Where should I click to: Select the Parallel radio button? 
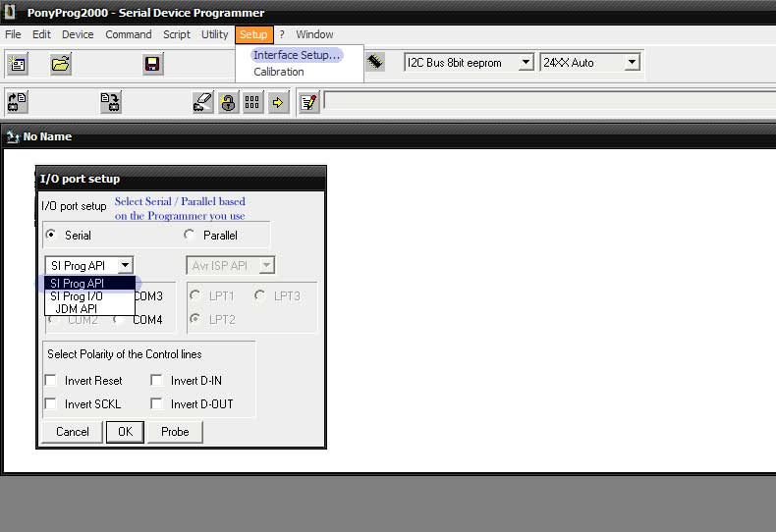(189, 235)
